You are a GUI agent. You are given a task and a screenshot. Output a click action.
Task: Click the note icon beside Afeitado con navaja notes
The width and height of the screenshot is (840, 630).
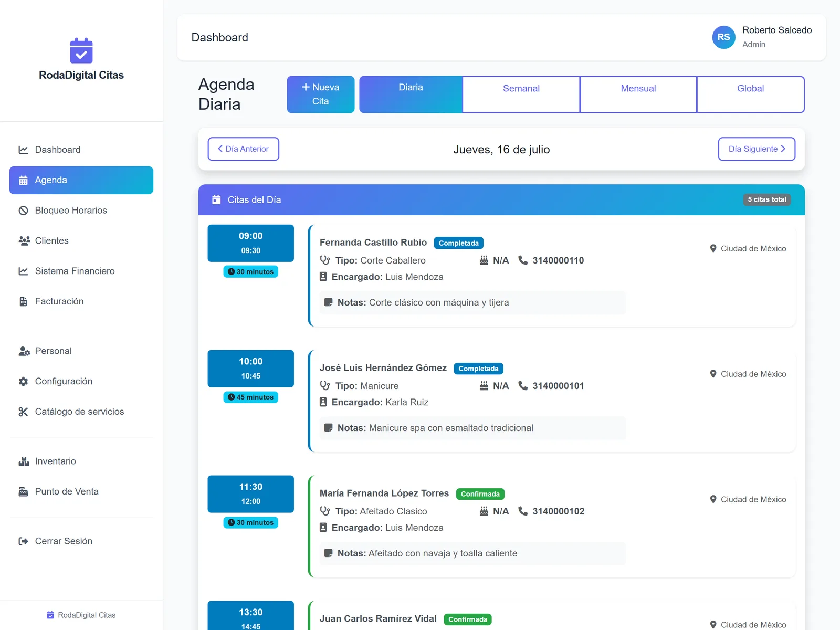[x=329, y=553]
